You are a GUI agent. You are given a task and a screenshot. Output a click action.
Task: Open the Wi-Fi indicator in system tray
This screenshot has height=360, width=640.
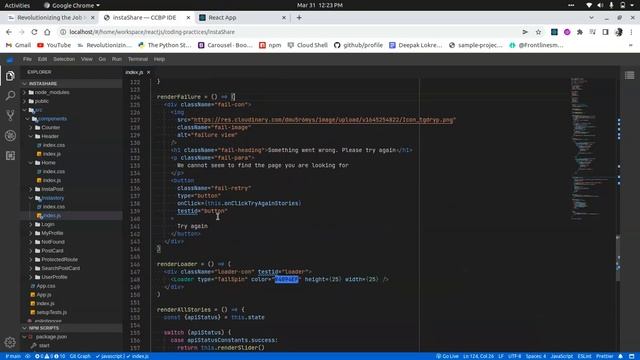(x=589, y=5)
